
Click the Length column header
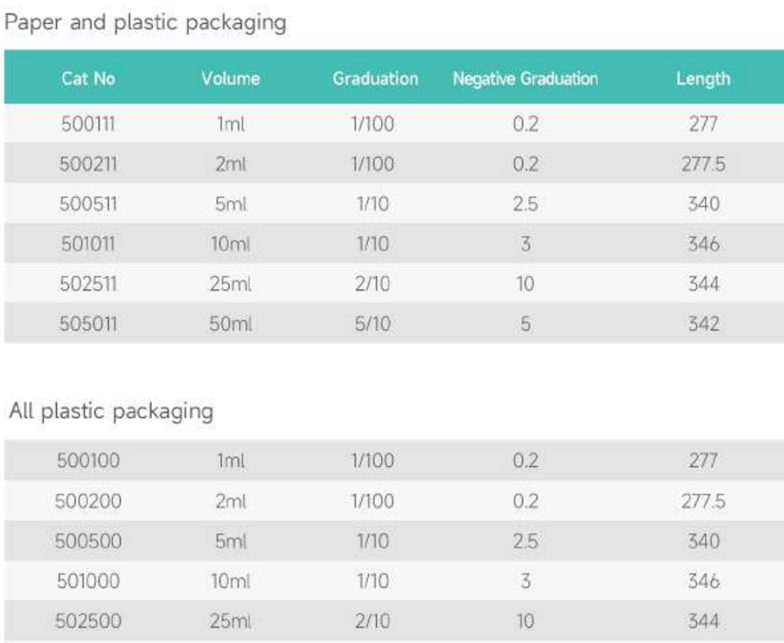click(x=704, y=79)
